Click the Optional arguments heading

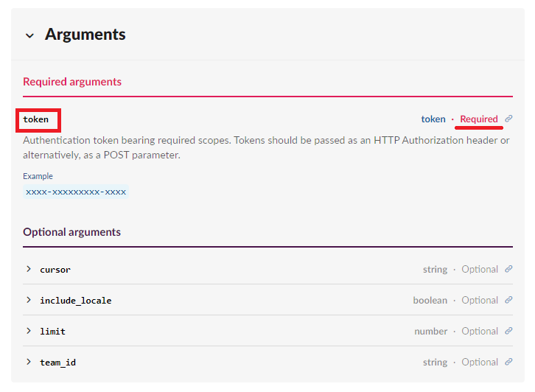(x=71, y=232)
